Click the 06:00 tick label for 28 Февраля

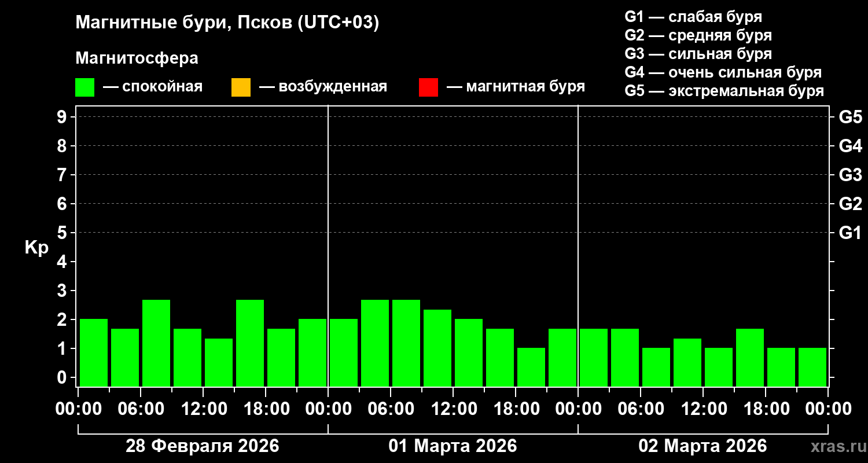pyautogui.click(x=141, y=409)
